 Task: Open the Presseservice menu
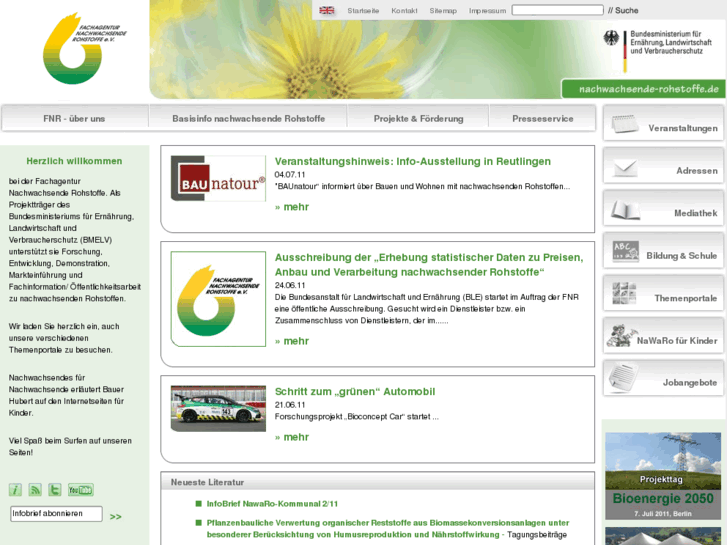(542, 118)
